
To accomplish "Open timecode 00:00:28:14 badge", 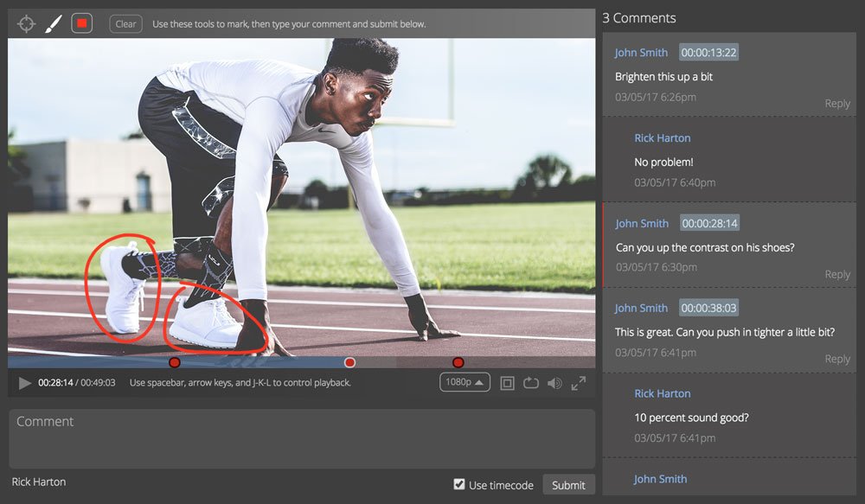I will [x=709, y=223].
